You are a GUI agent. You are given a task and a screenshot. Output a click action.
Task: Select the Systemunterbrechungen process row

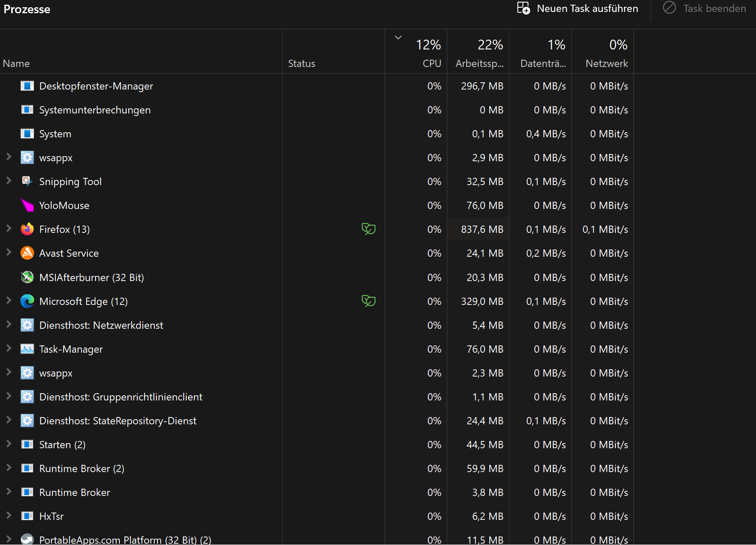[95, 110]
